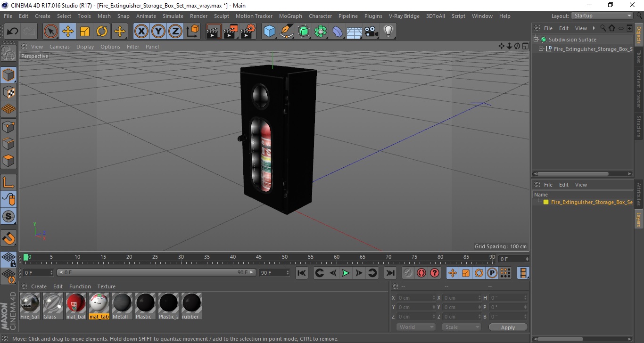Select the Fire_Saf material swatch
The image size is (644, 343).
pos(30,306)
